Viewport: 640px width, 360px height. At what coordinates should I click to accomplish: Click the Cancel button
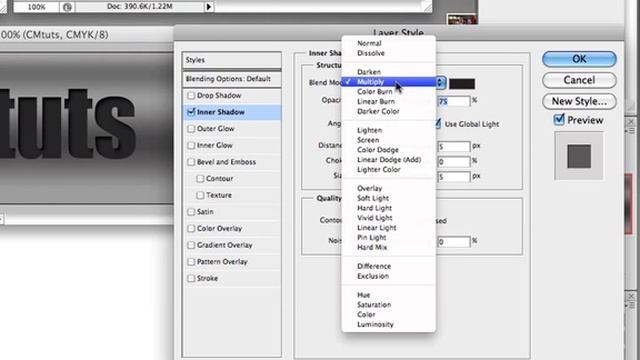pyautogui.click(x=579, y=80)
